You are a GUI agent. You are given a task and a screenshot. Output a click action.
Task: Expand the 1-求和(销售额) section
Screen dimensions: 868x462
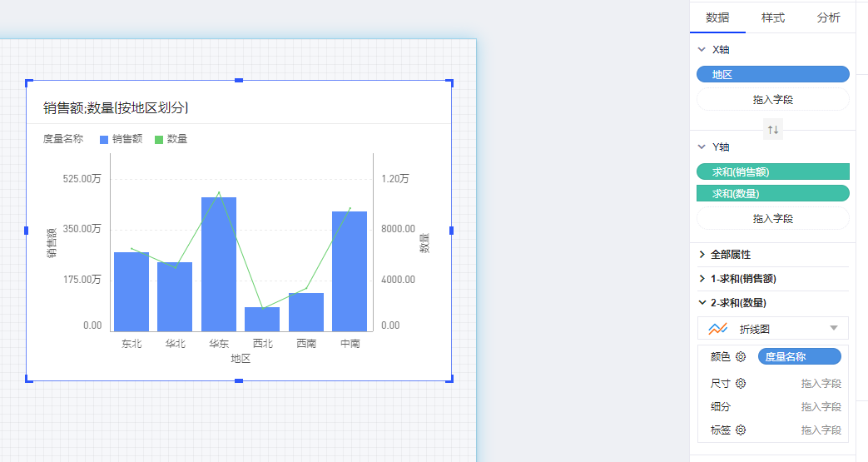(x=702, y=279)
